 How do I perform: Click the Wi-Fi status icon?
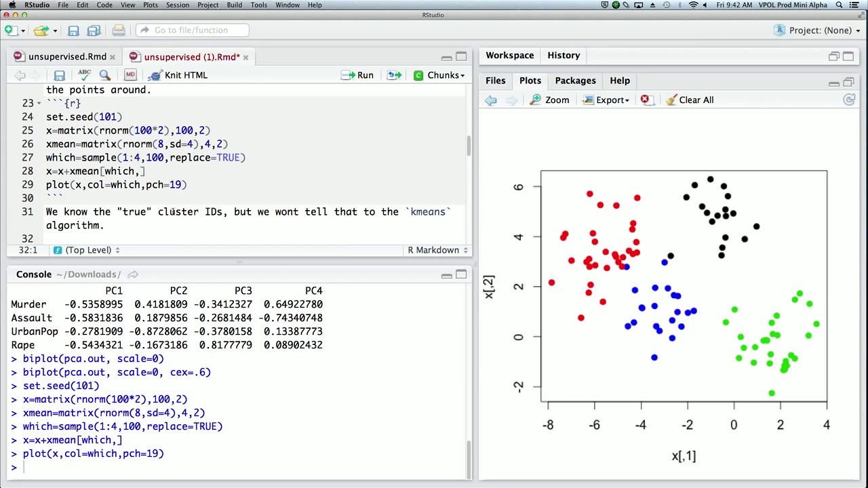[x=693, y=5]
